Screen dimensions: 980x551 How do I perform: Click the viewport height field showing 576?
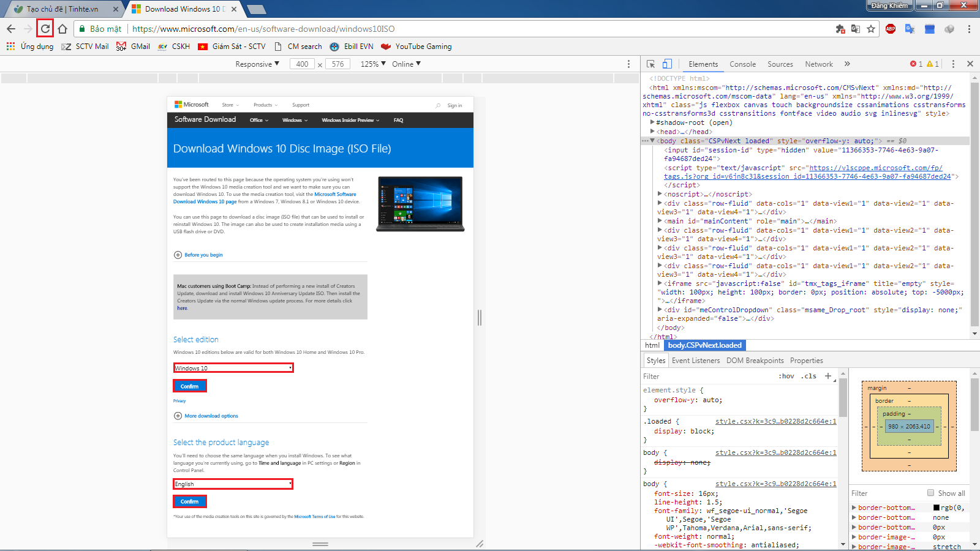click(x=338, y=64)
